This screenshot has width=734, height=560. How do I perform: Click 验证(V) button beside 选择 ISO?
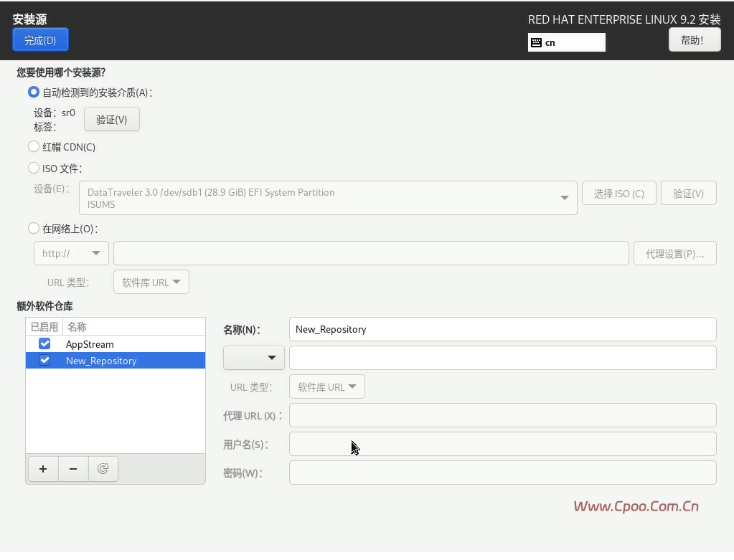point(689,193)
